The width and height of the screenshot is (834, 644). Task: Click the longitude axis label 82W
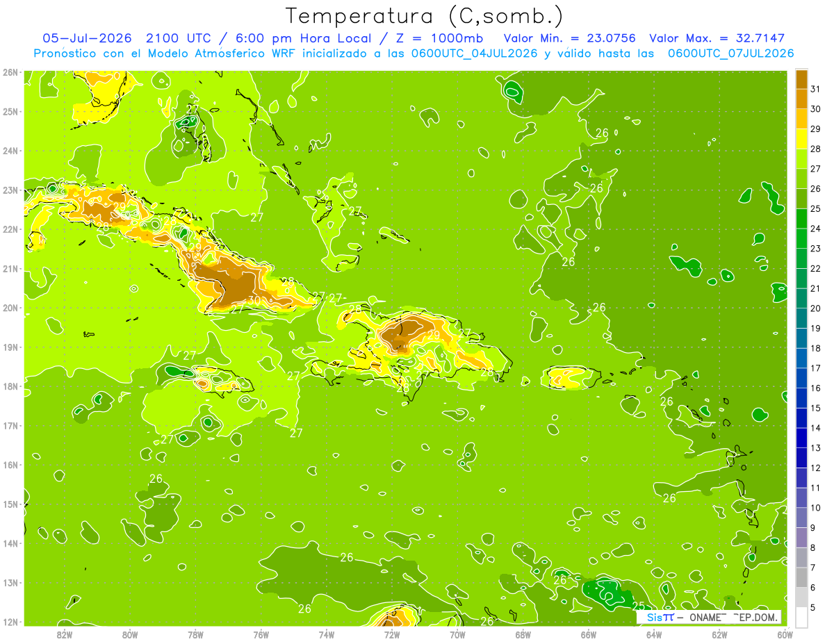[64, 634]
